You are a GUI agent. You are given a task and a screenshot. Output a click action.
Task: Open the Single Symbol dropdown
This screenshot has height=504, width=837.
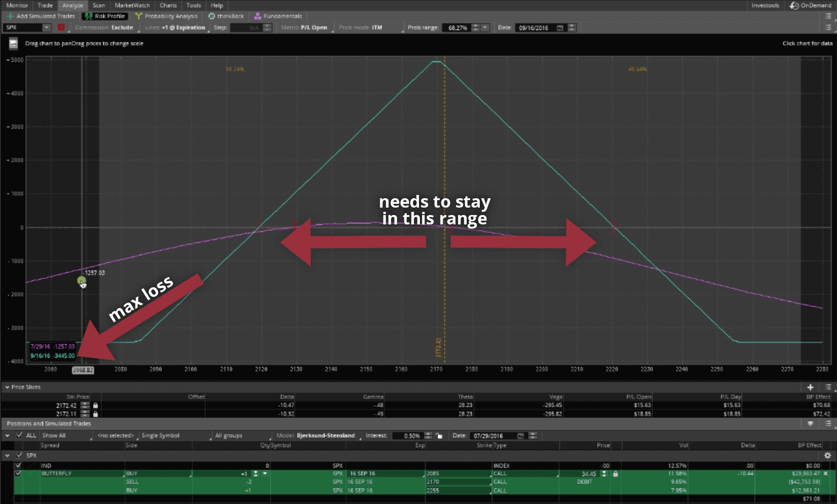[x=176, y=435]
